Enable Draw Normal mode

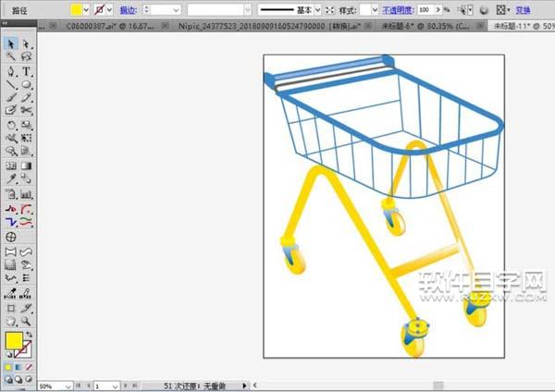(x=8, y=379)
